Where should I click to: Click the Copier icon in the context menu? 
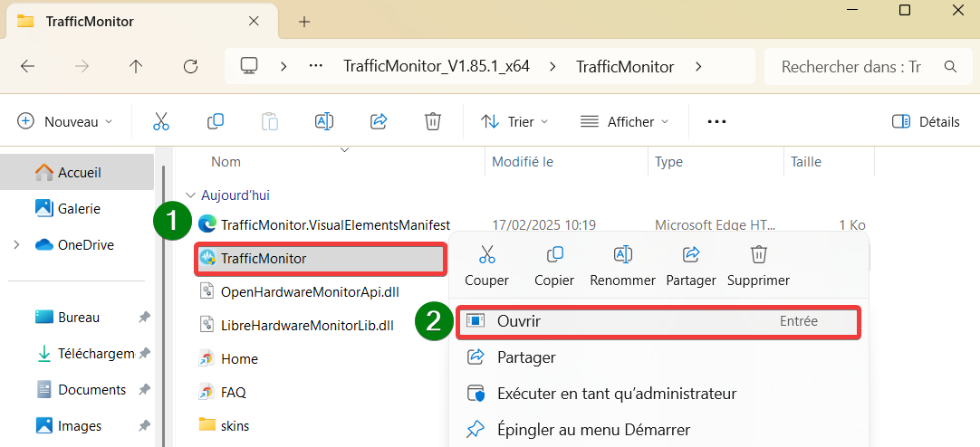(x=554, y=254)
